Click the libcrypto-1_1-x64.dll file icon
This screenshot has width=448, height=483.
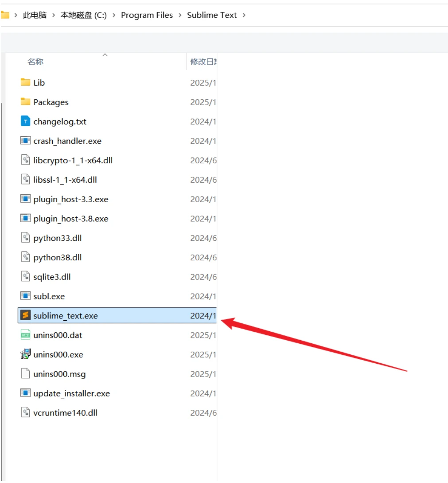(x=25, y=160)
